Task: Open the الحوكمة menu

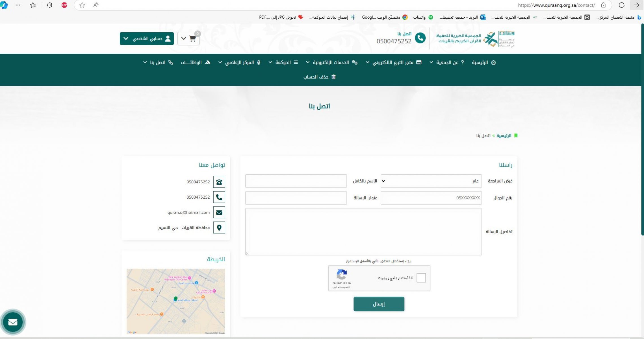Action: coord(283,62)
